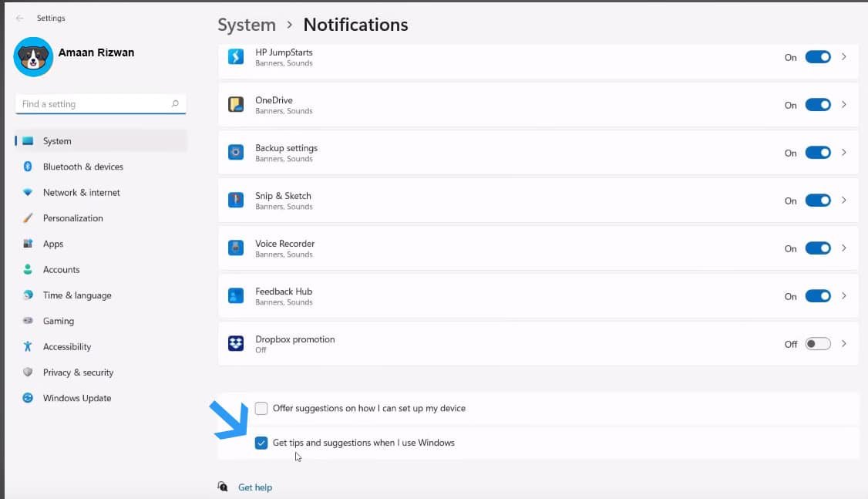Expand Voice Recorder notification options
This screenshot has height=499, width=868.
click(845, 248)
